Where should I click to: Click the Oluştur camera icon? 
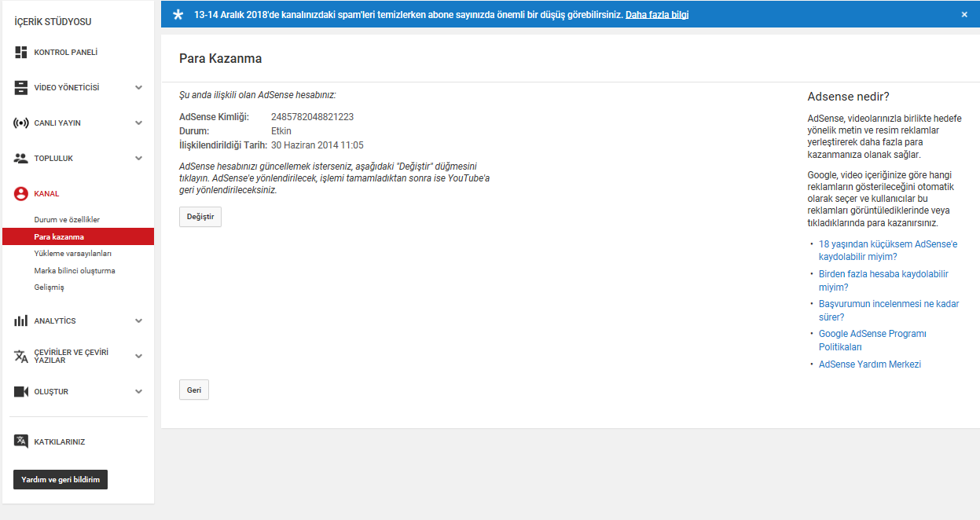click(x=21, y=391)
